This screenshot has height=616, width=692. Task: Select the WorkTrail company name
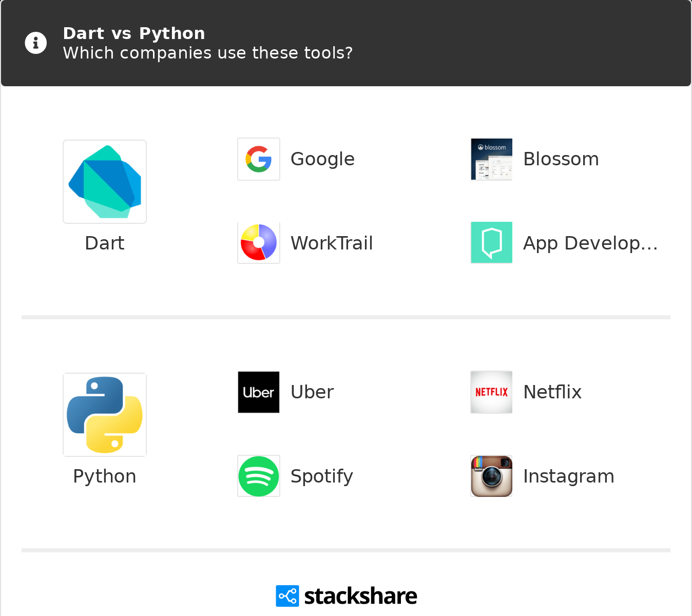coord(332,243)
